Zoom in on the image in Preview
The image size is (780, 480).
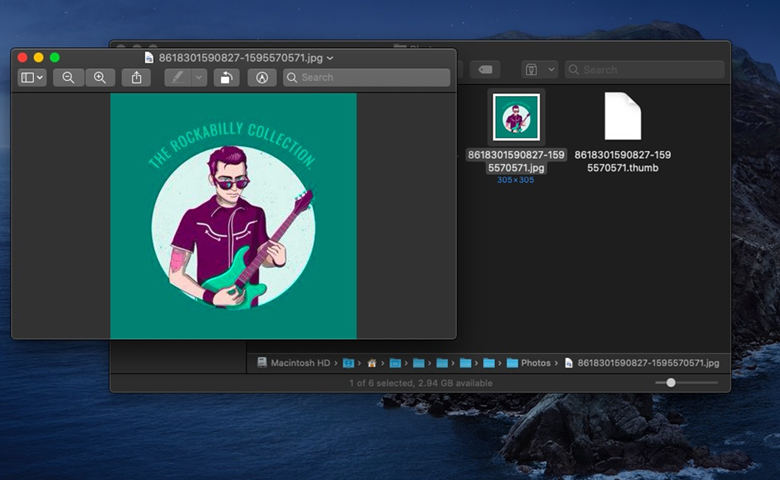click(100, 78)
